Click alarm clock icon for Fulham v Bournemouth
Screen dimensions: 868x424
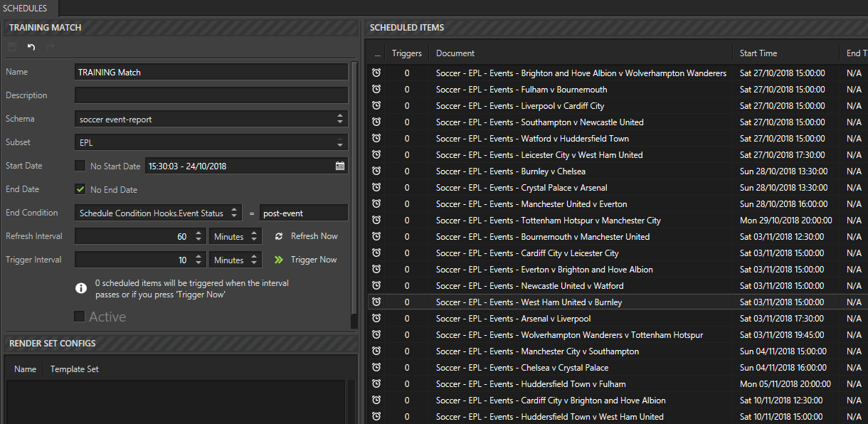376,90
